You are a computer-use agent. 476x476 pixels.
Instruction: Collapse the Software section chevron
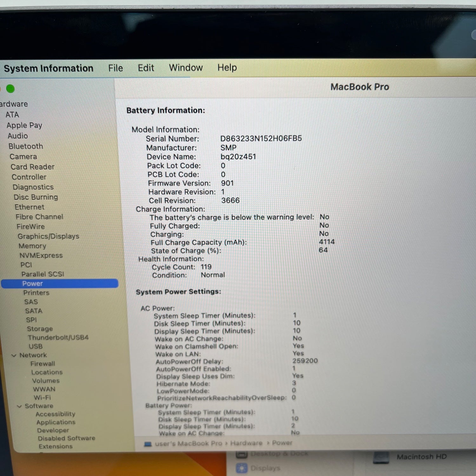click(x=19, y=406)
